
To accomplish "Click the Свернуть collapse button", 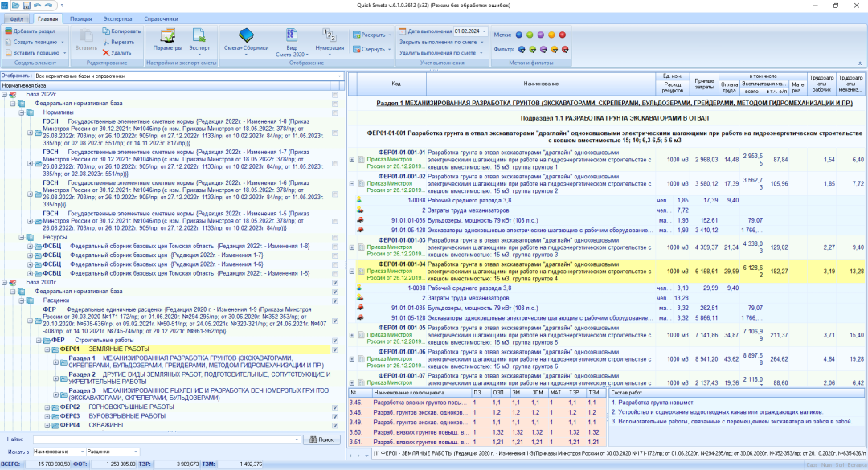I will [371, 49].
